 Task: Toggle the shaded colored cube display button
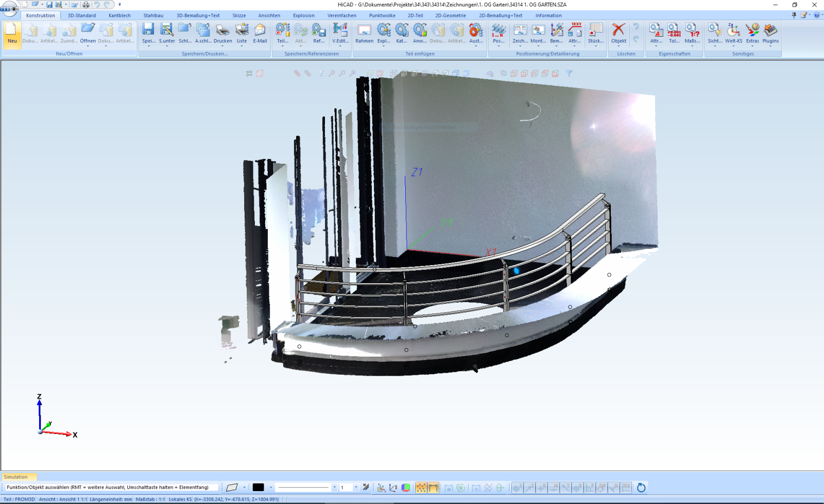[x=406, y=488]
